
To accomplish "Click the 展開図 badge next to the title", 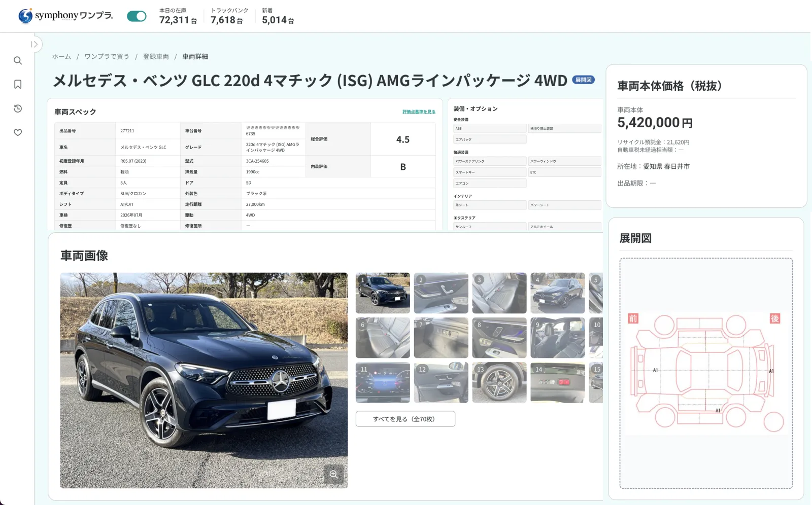I will [x=583, y=80].
